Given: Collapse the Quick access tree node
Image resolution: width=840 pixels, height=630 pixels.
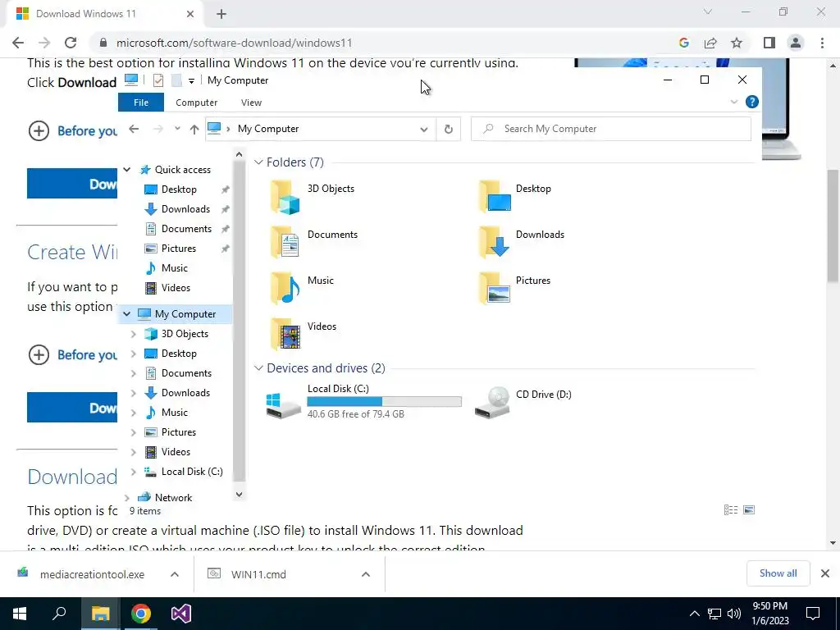Looking at the screenshot, I should coord(127,170).
